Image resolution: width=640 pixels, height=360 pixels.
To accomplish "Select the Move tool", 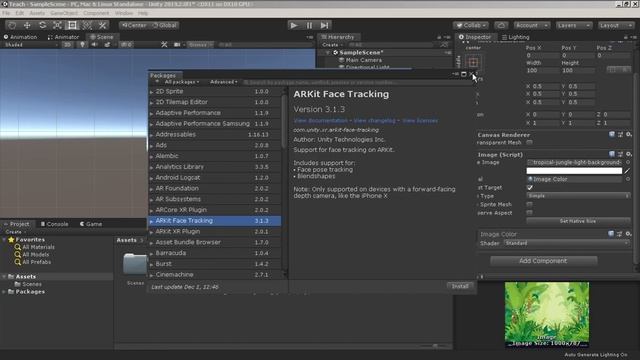I will [x=27, y=25].
